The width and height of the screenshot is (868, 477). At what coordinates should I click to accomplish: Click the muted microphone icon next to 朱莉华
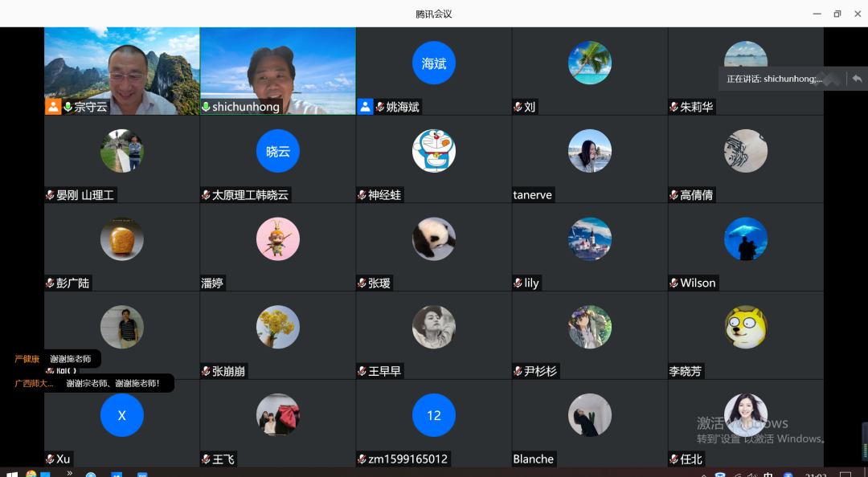tap(674, 107)
